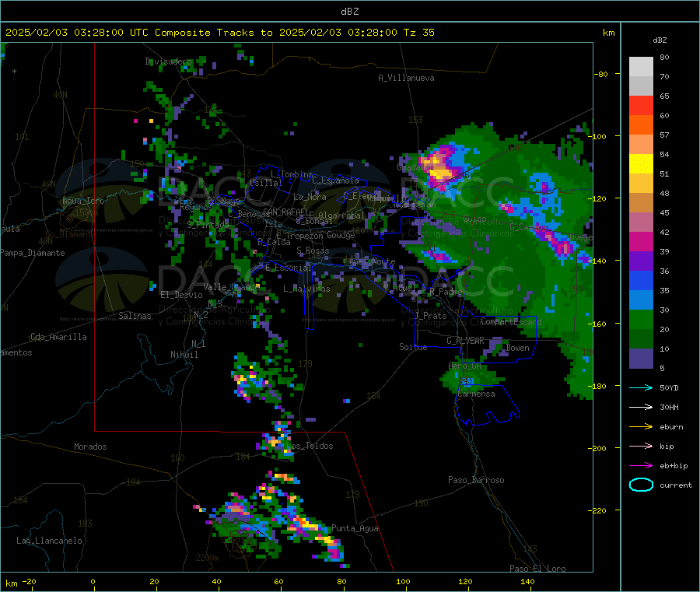700x592 pixels.
Task: Select the 'C_Española' map label
Action: tap(335, 180)
